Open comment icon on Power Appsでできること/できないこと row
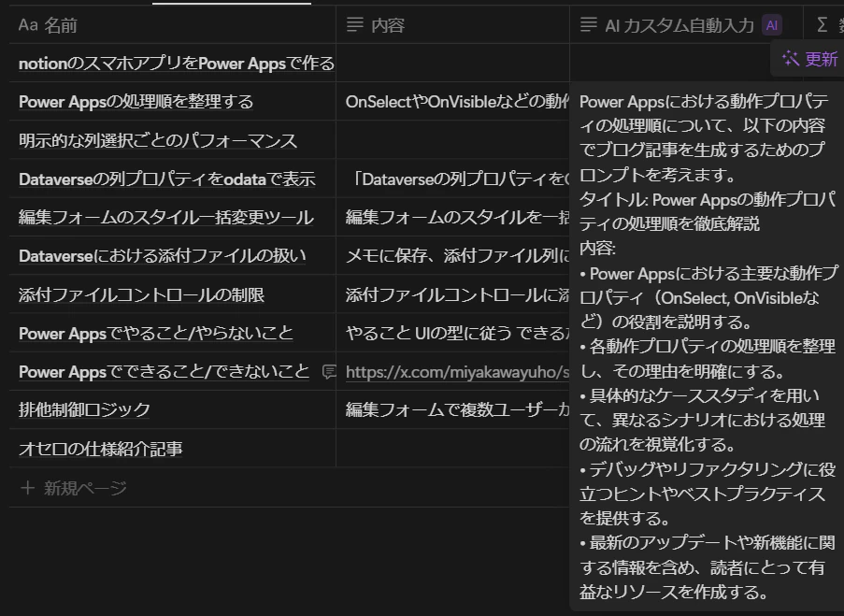Screen dimensions: 844x616 [x=329, y=371]
